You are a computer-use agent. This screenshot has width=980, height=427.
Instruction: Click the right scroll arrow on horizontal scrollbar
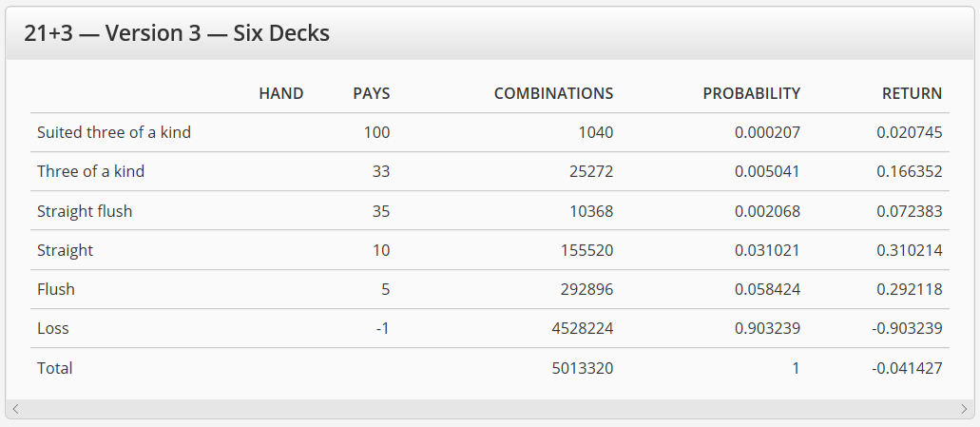[x=964, y=409]
